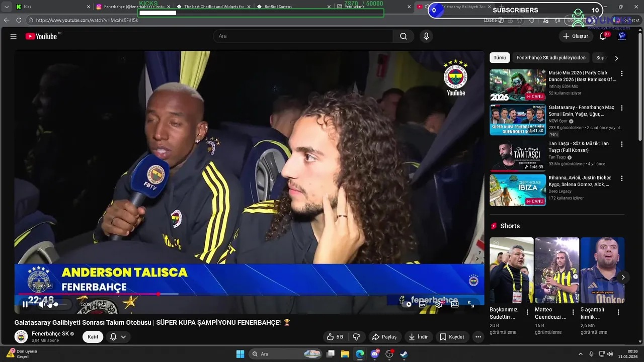644x362 pixels.
Task: Show hidden system tray icons chevron
Action: click(580, 354)
